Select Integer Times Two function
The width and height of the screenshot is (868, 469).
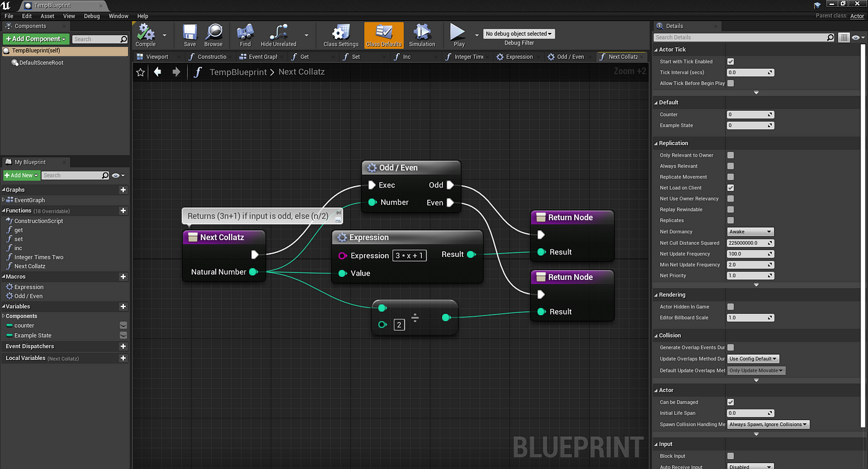38,257
